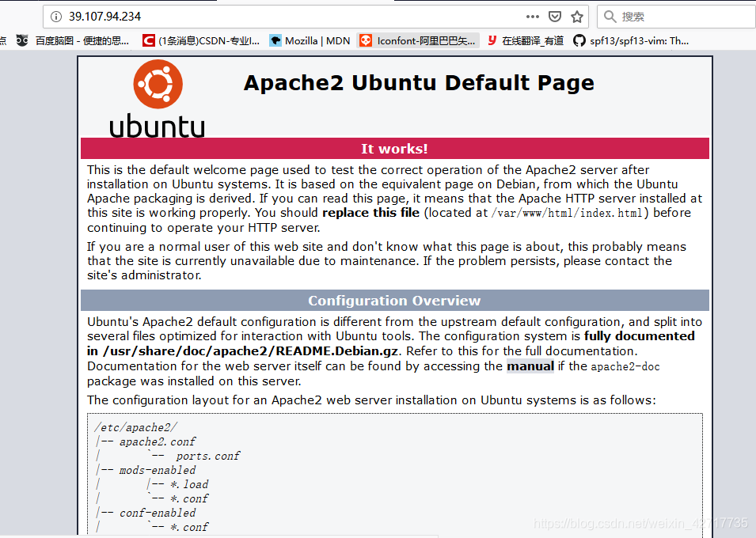
Task: Click the Apache2 Ubuntu Default Page heading
Action: point(419,83)
